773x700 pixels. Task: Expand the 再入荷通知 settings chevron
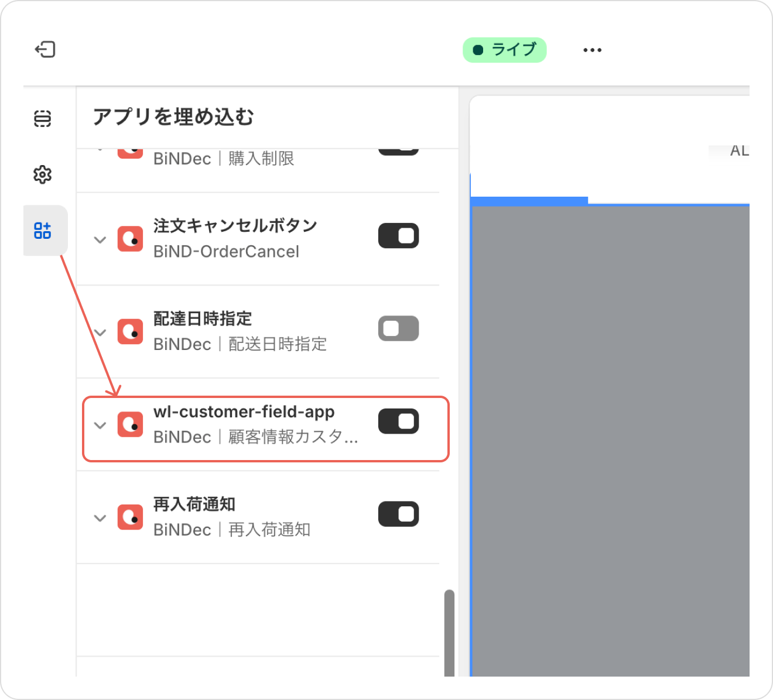(x=100, y=518)
